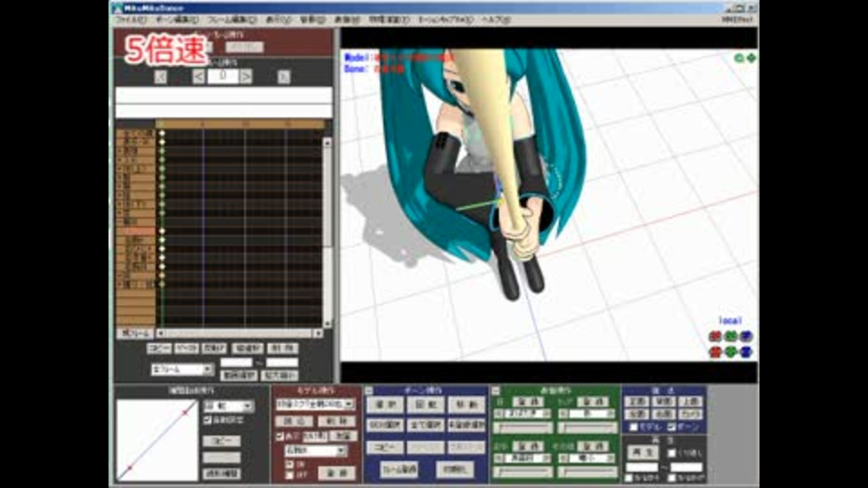
Task: Jump to the last frame with >| button
Action: (283, 77)
